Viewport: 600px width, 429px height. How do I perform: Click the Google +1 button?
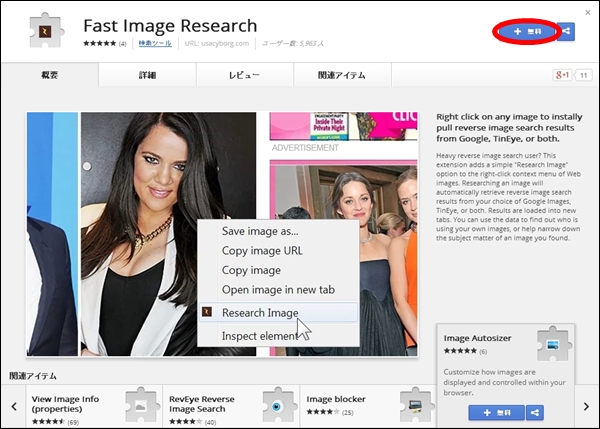pos(562,75)
